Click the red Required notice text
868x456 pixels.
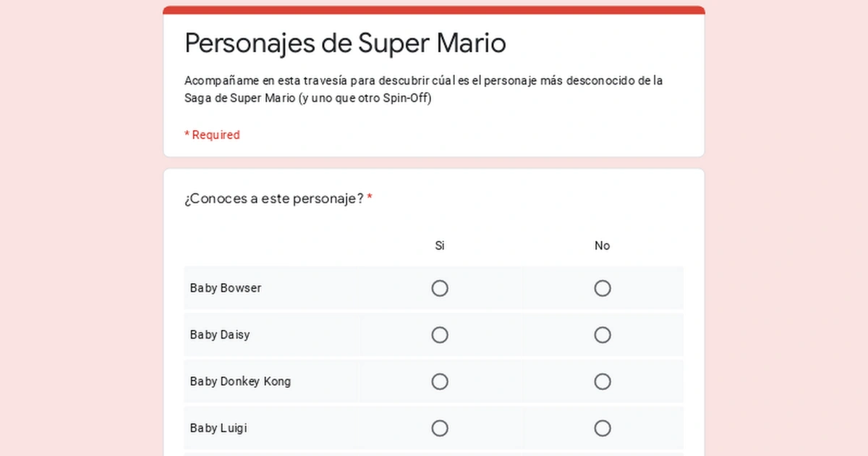click(212, 135)
